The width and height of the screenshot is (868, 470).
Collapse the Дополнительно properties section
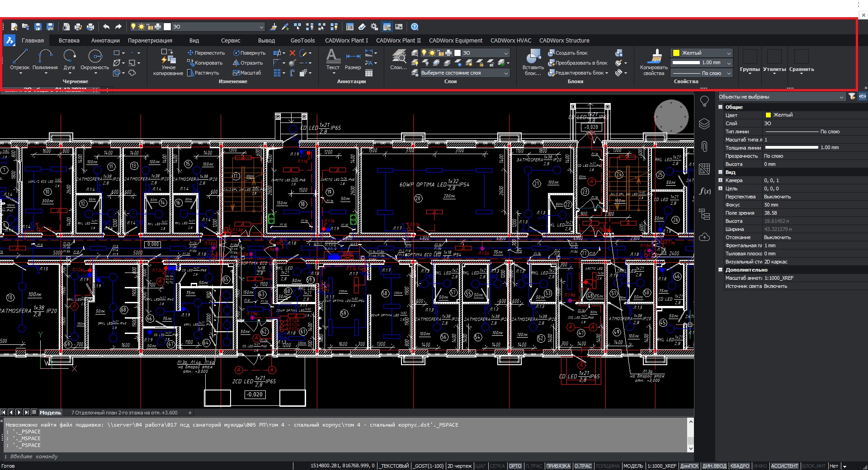[721, 270]
